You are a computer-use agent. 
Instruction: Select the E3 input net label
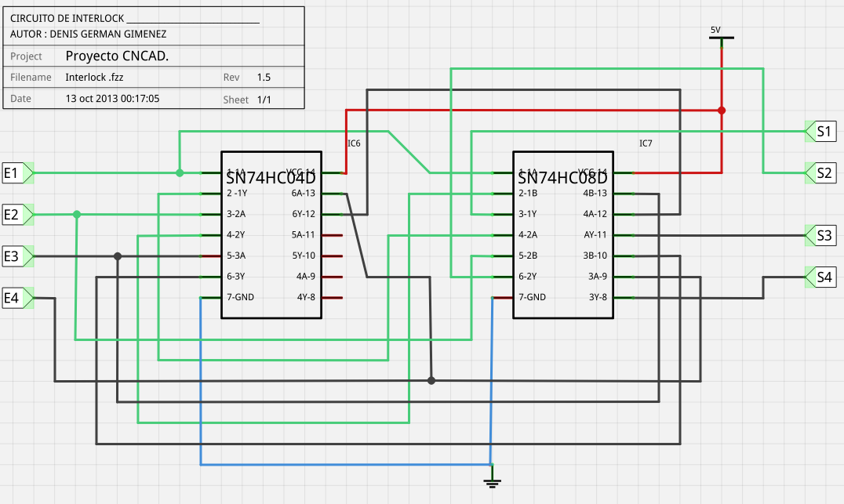[x=18, y=256]
